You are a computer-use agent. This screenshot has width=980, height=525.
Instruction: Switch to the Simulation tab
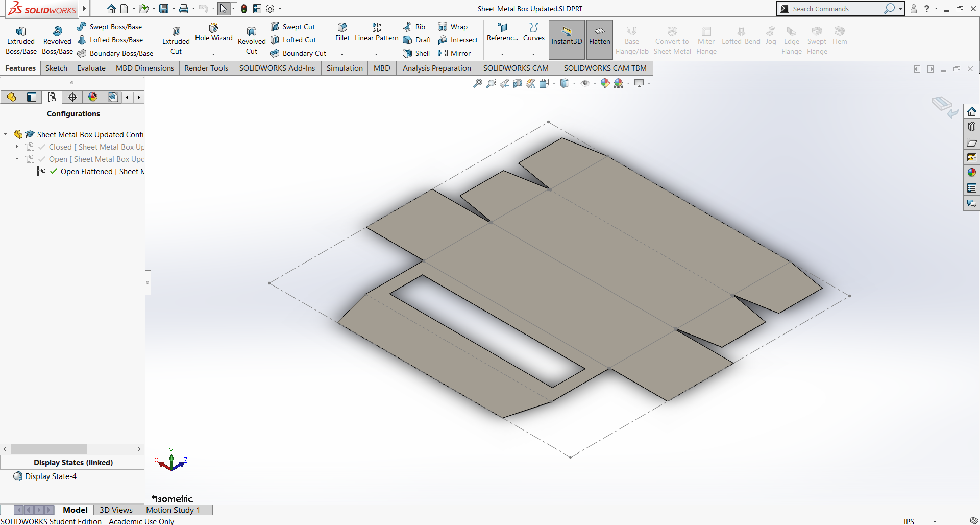345,68
